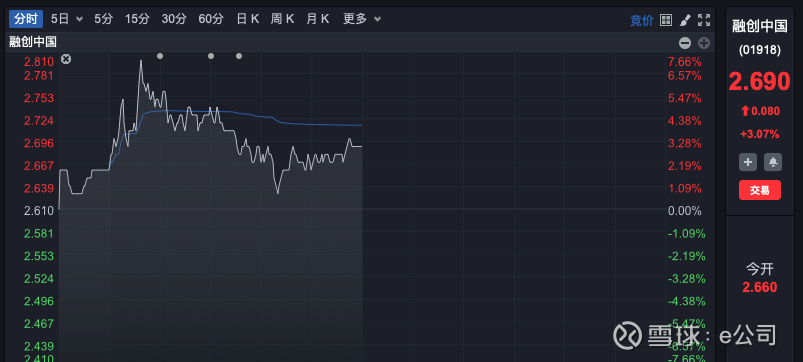Add 融创中国 to watchlist with plus button
This screenshot has width=803, height=362.
748,162
